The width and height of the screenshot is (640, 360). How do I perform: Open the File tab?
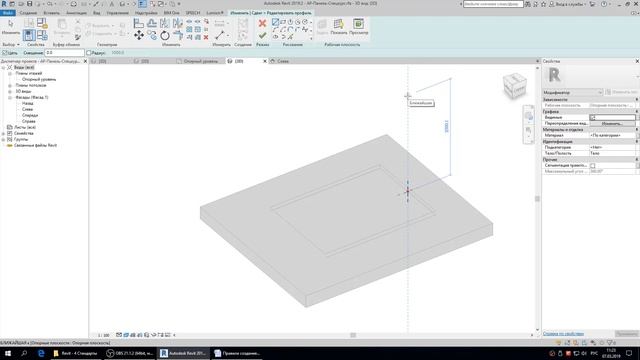(x=7, y=13)
